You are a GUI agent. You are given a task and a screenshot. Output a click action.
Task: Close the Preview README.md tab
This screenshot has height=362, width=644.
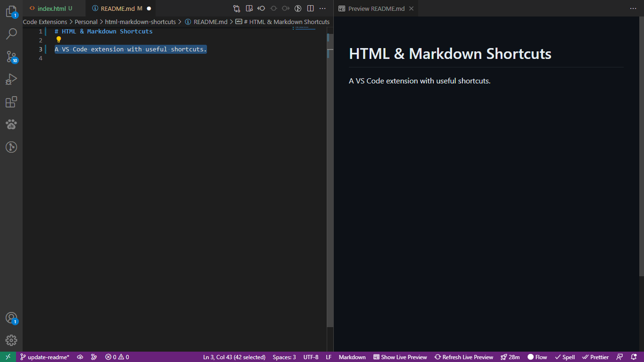(411, 8)
